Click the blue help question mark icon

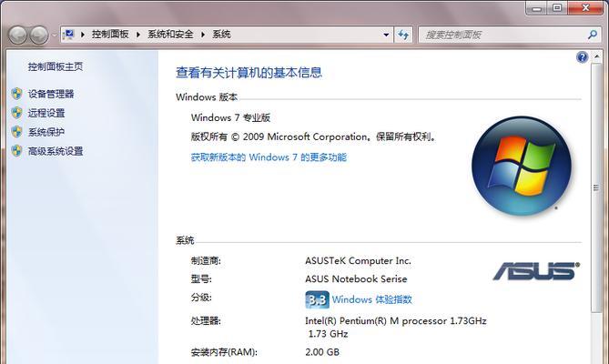583,57
